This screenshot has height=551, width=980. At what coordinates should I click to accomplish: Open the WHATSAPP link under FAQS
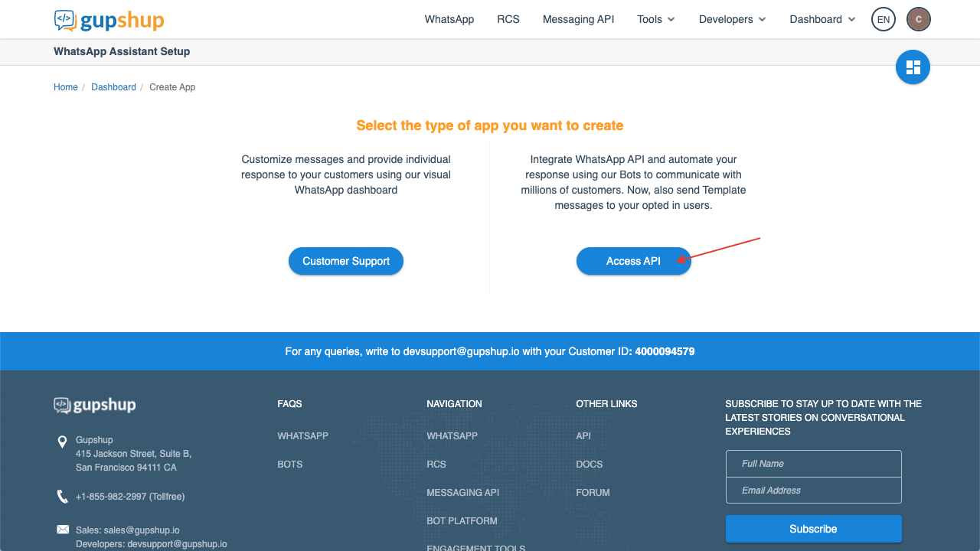pos(302,436)
